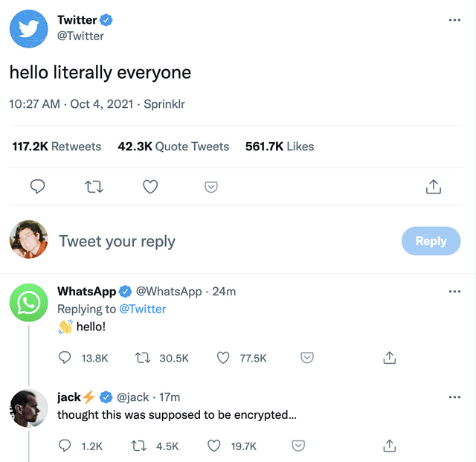The height and width of the screenshot is (462, 476).
Task: View the 117.2K Retweets list
Action: [57, 147]
